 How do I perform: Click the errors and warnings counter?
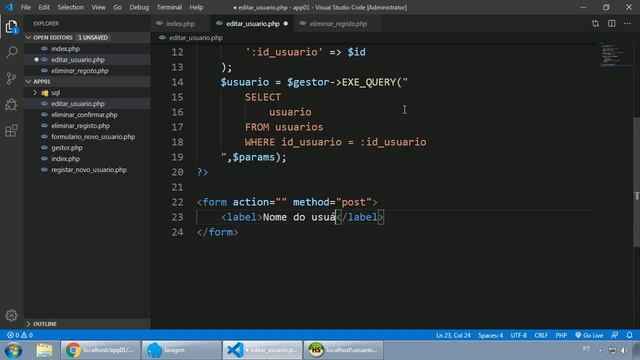20,335
